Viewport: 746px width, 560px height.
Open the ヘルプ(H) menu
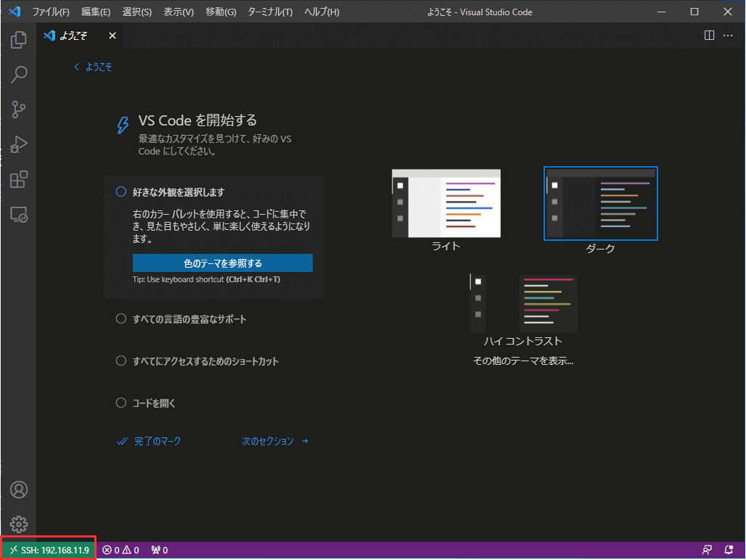coord(321,12)
